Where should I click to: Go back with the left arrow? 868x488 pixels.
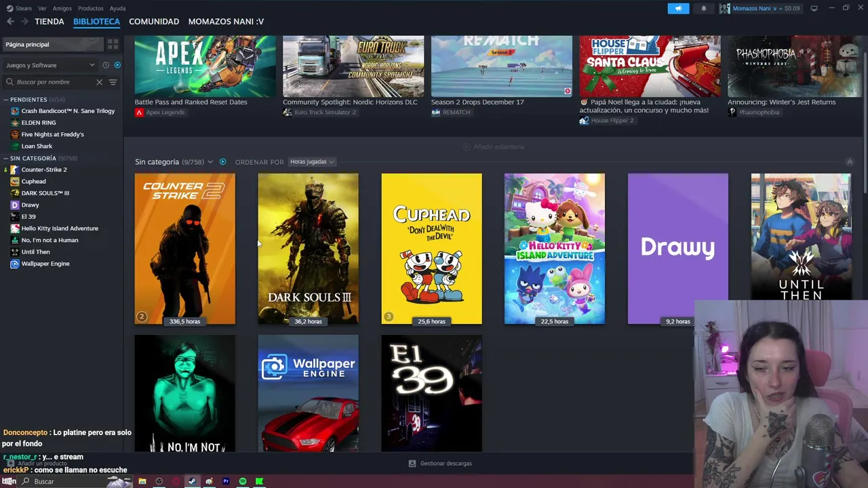(x=10, y=22)
